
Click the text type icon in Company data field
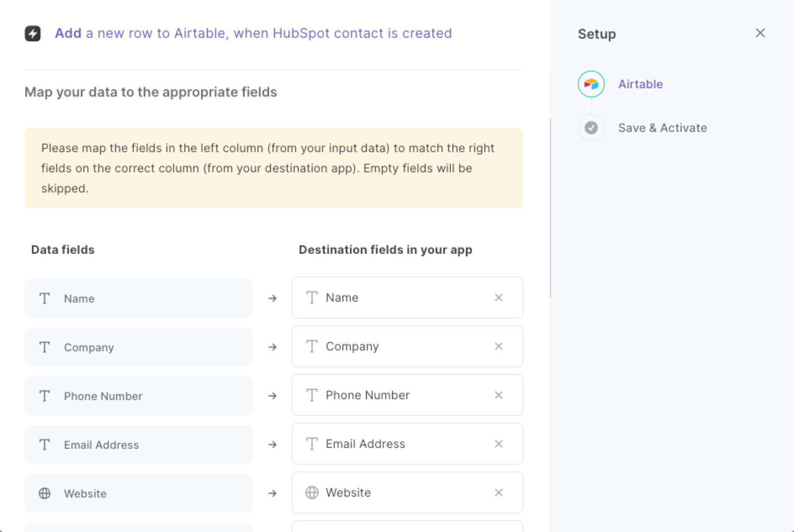pos(45,347)
